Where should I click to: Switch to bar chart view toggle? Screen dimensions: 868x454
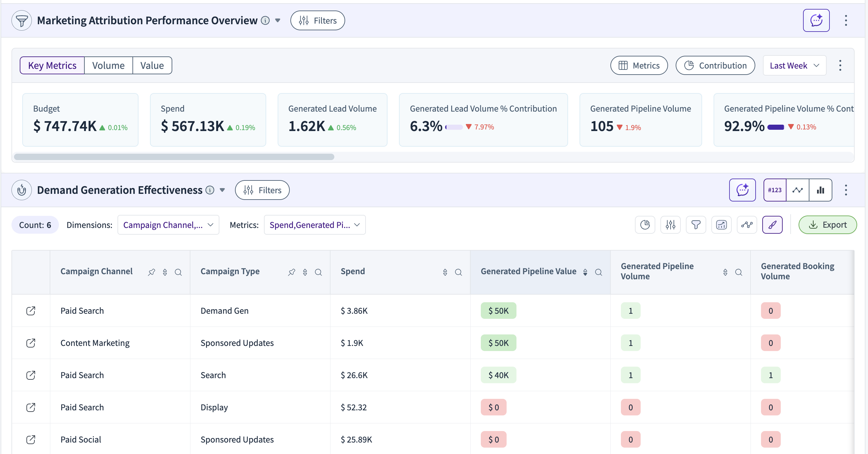tap(820, 190)
